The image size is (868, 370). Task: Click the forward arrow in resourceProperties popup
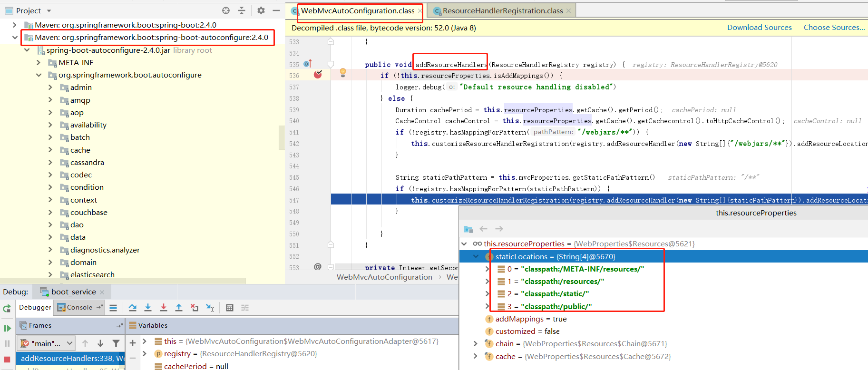pyautogui.click(x=499, y=229)
